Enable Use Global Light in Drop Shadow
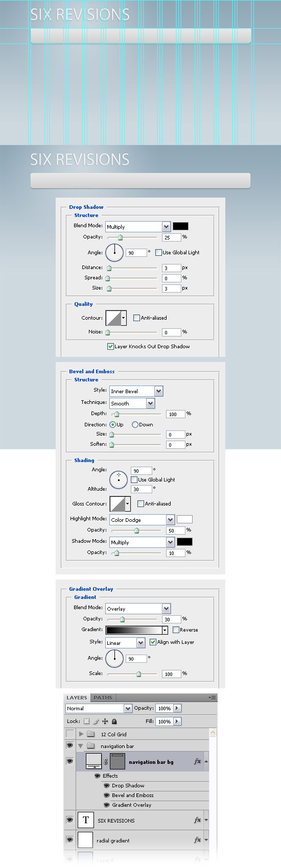Image resolution: width=281 pixels, height=868 pixels. 158,252
